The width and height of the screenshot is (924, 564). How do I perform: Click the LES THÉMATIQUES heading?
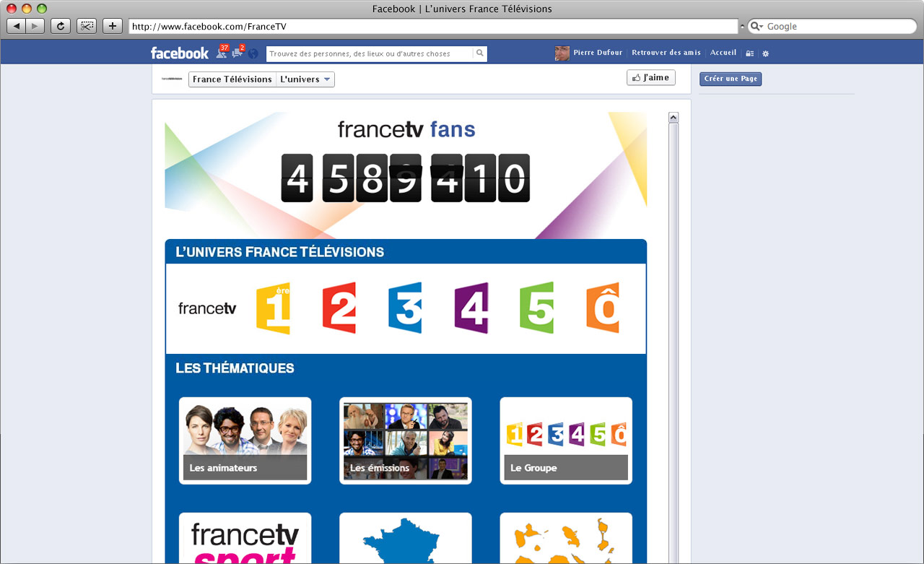pos(235,368)
